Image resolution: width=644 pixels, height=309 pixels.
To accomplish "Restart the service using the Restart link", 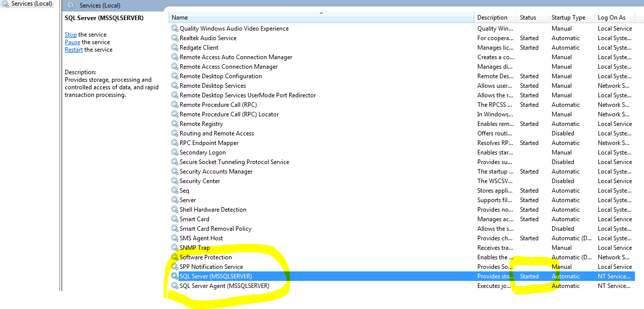I will 73,50.
